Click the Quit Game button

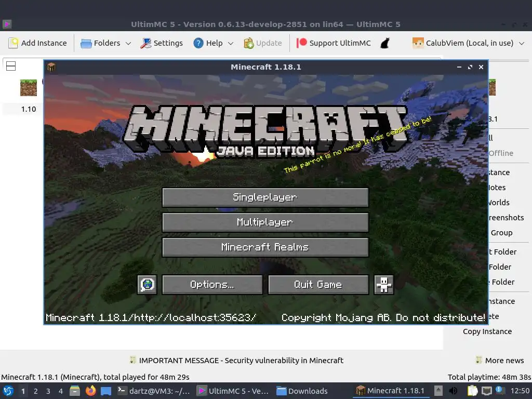tap(318, 284)
